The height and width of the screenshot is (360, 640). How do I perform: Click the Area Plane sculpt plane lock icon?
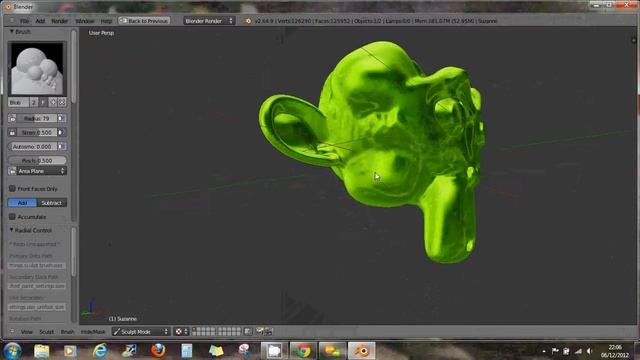coord(12,171)
